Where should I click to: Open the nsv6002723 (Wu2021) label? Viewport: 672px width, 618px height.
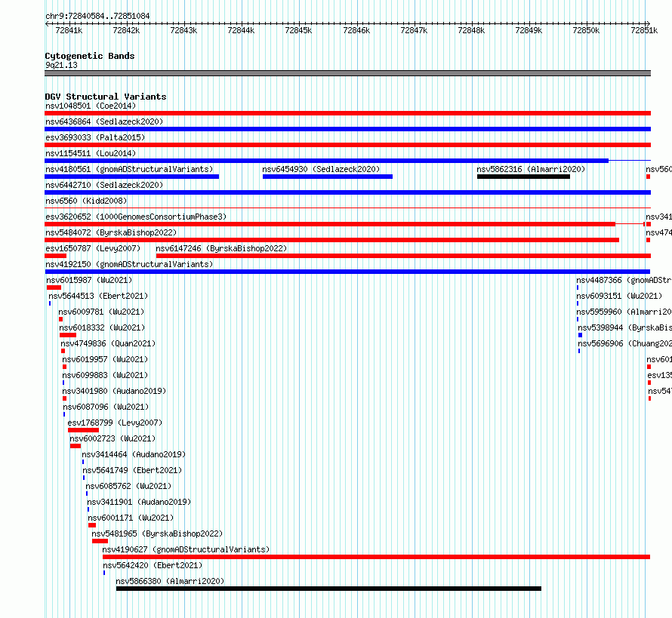[113, 438]
